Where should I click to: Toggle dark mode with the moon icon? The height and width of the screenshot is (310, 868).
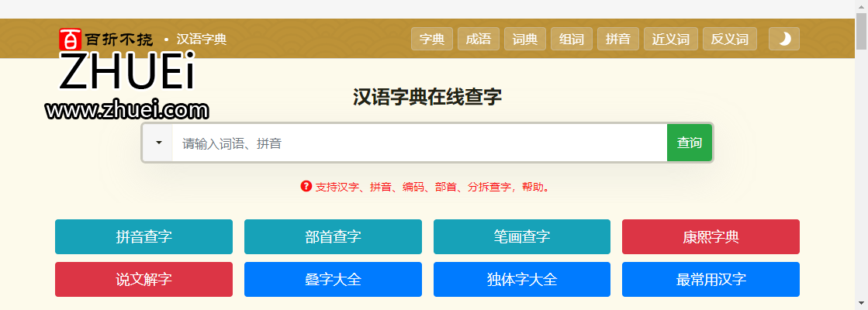coord(784,39)
